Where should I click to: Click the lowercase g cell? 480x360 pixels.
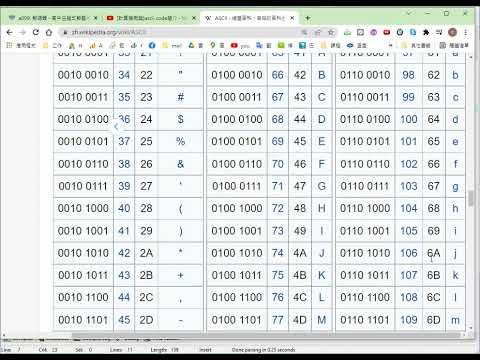tap(455, 186)
